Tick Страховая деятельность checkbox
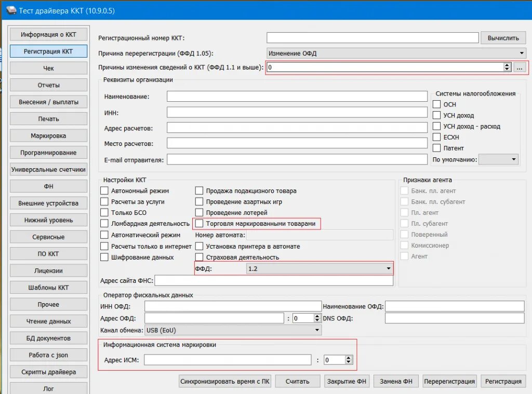This screenshot has width=532, height=394. tap(199, 257)
